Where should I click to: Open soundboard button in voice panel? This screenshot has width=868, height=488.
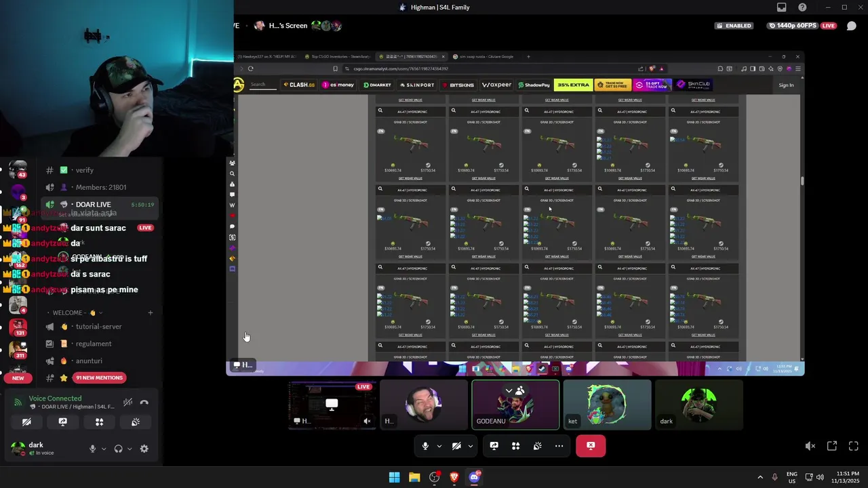pyautogui.click(x=136, y=422)
